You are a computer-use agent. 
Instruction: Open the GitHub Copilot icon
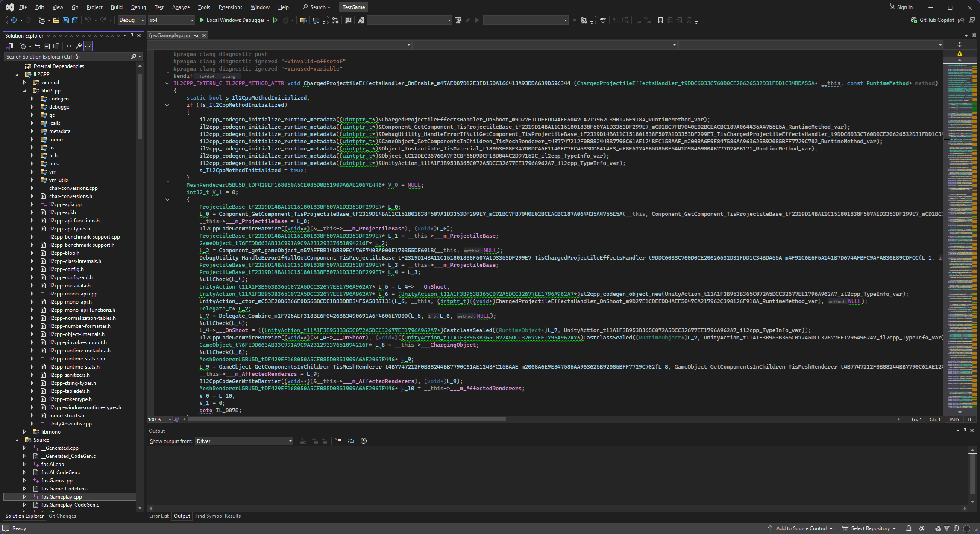tap(914, 20)
